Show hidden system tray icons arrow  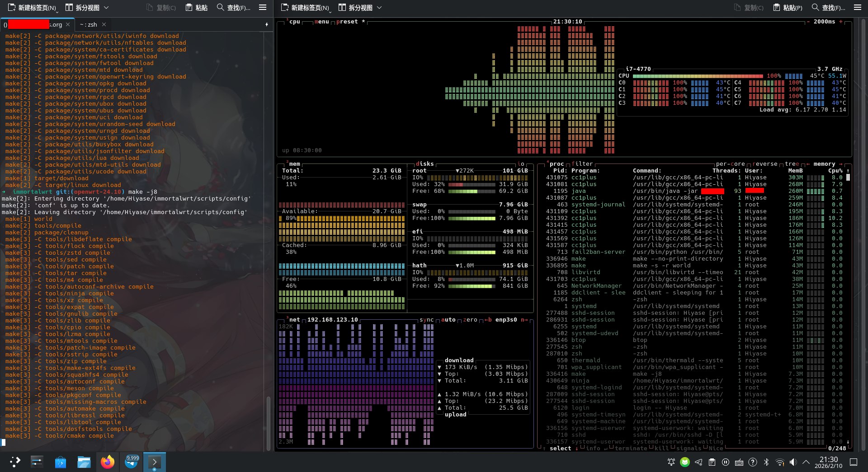[806, 462]
